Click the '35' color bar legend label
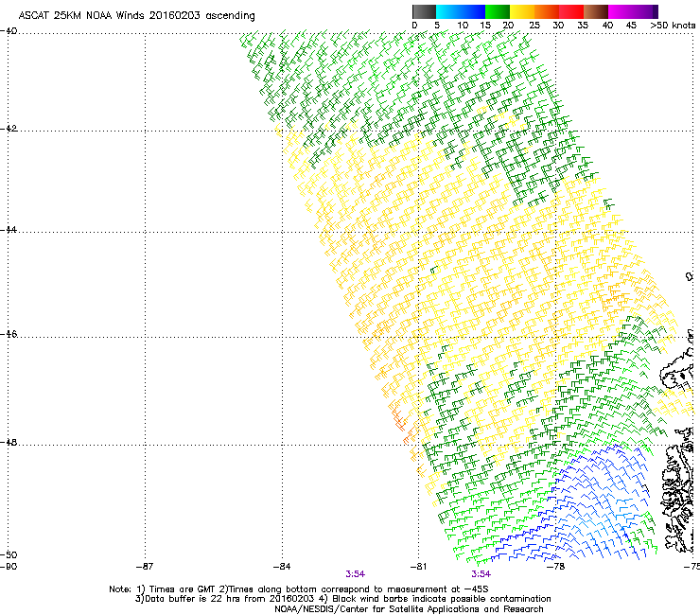700x615 pixels. 583,26
